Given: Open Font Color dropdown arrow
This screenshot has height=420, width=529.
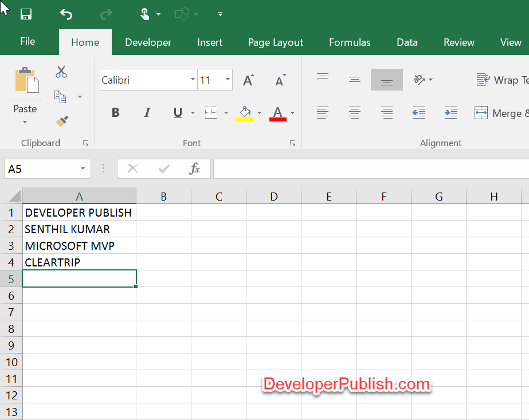Looking at the screenshot, I should [292, 113].
